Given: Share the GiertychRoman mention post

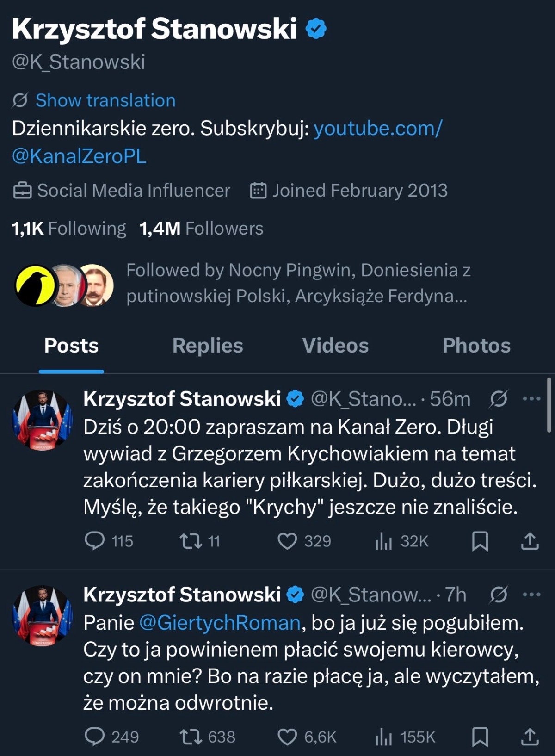Looking at the screenshot, I should pyautogui.click(x=530, y=737).
